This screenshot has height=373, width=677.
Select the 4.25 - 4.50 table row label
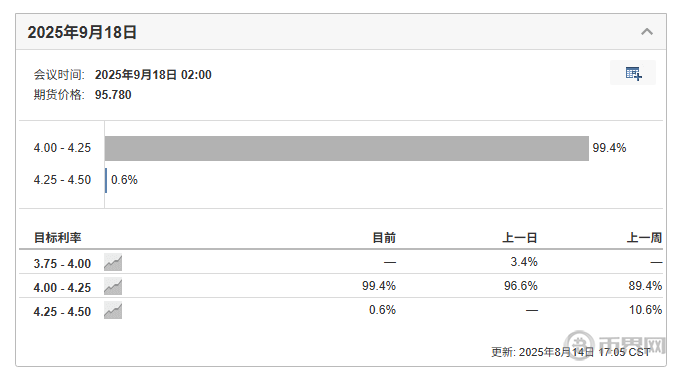(62, 312)
